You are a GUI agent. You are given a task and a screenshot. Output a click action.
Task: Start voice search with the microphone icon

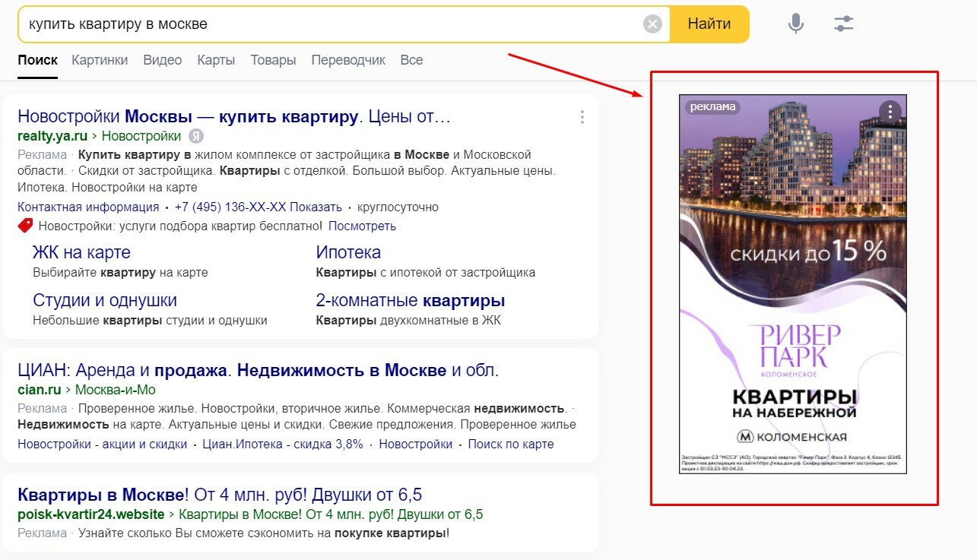(x=796, y=24)
